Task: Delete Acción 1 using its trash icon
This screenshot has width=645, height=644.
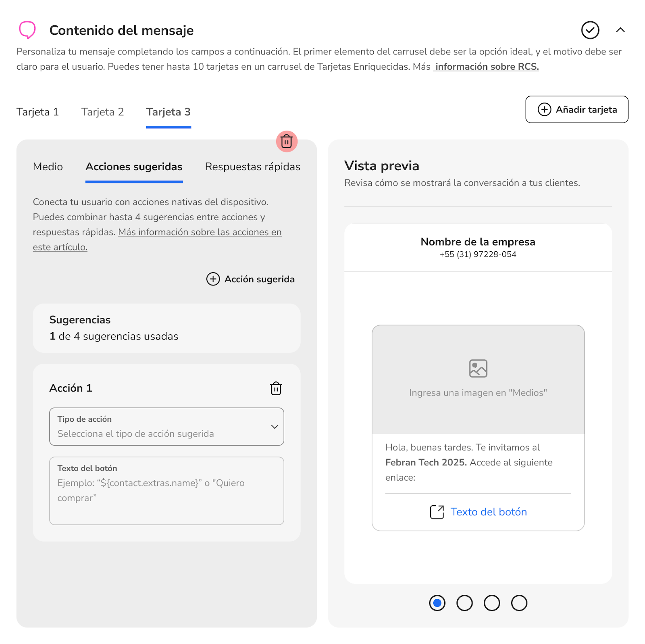Action: click(276, 388)
